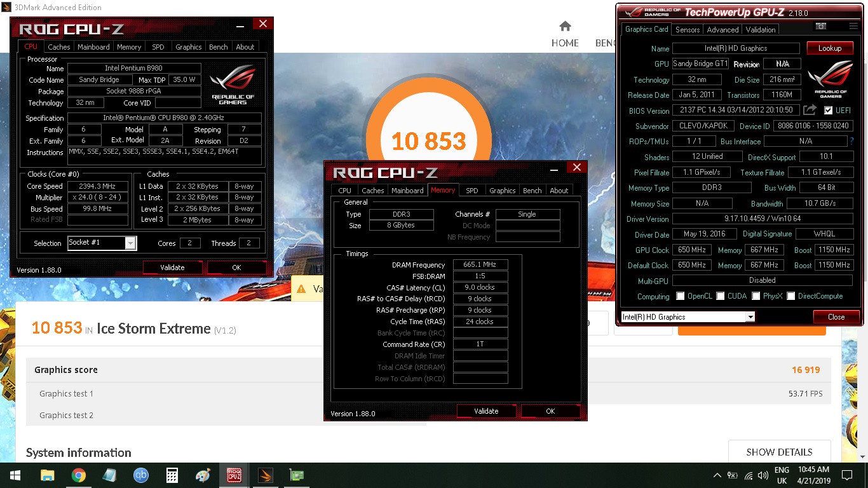Click the Specification field in CPU-Z
Image resolution: width=868 pixels, height=488 pixels.
(x=165, y=118)
